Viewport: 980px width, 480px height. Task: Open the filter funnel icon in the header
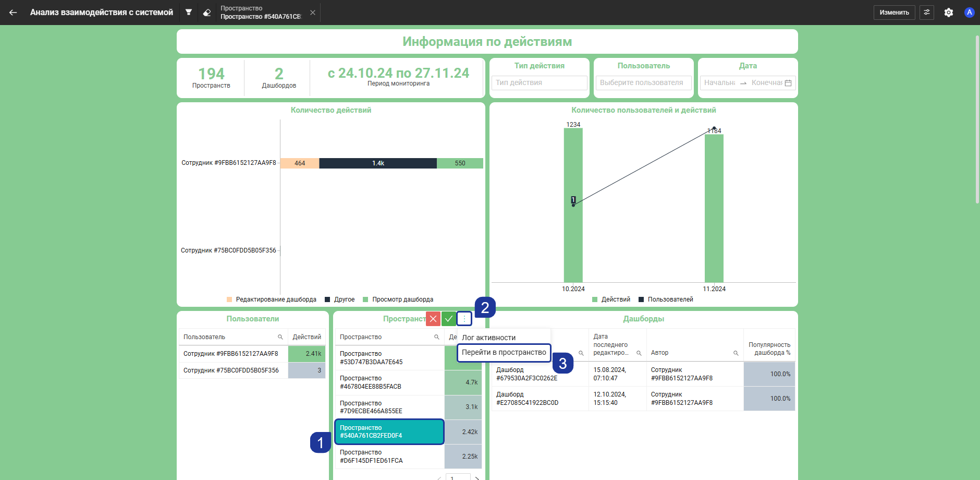(189, 13)
